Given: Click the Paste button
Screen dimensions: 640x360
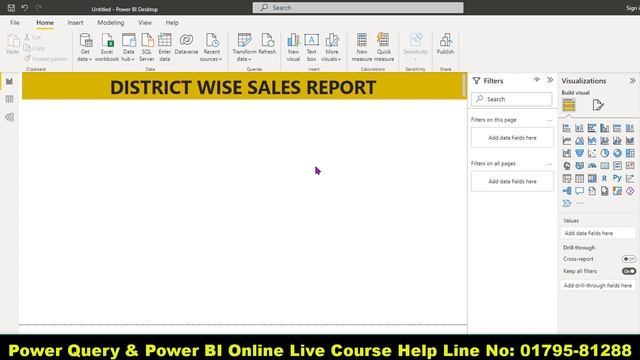Looking at the screenshot, I should coord(13,44).
